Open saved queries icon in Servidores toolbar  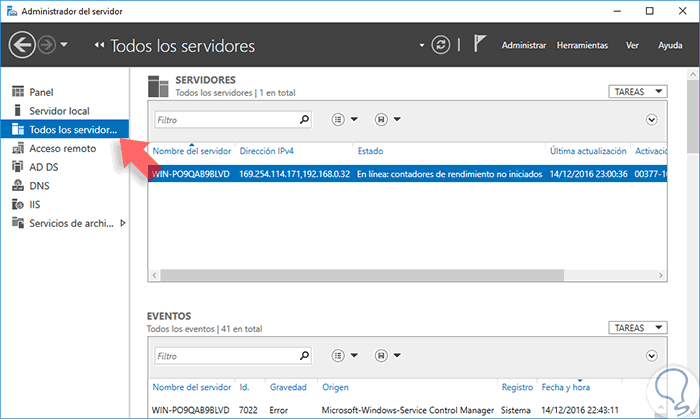click(381, 120)
